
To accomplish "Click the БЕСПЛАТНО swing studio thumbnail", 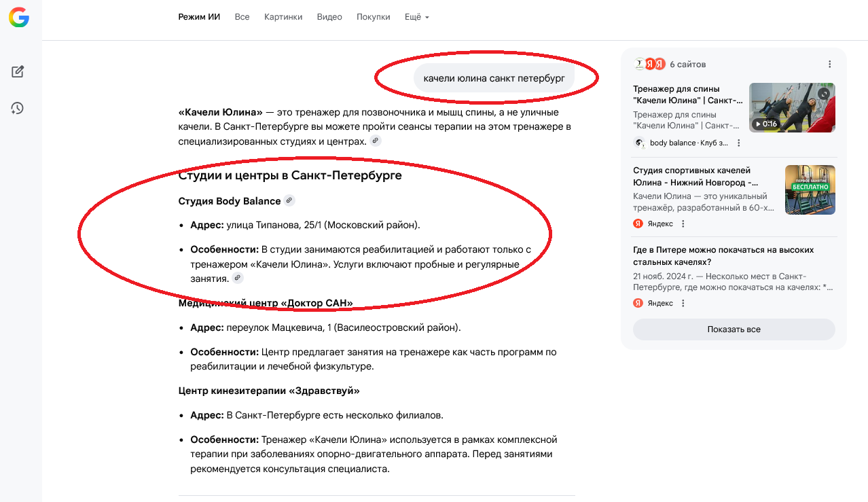I will coord(810,190).
